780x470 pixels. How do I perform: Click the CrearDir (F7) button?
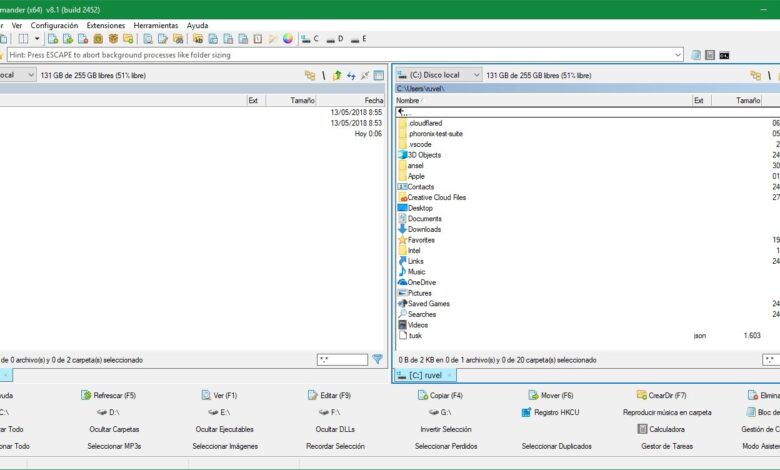tap(661, 395)
